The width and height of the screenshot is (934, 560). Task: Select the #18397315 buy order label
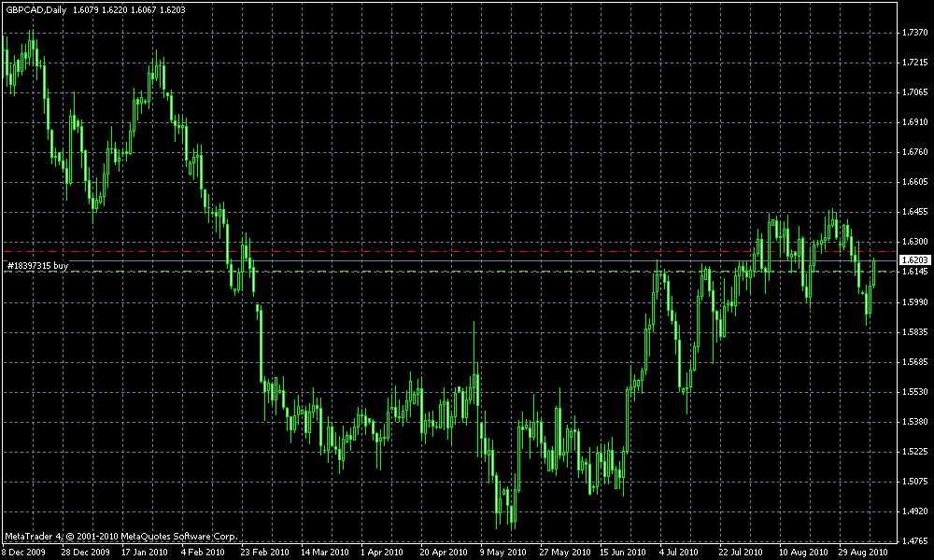coord(37,265)
